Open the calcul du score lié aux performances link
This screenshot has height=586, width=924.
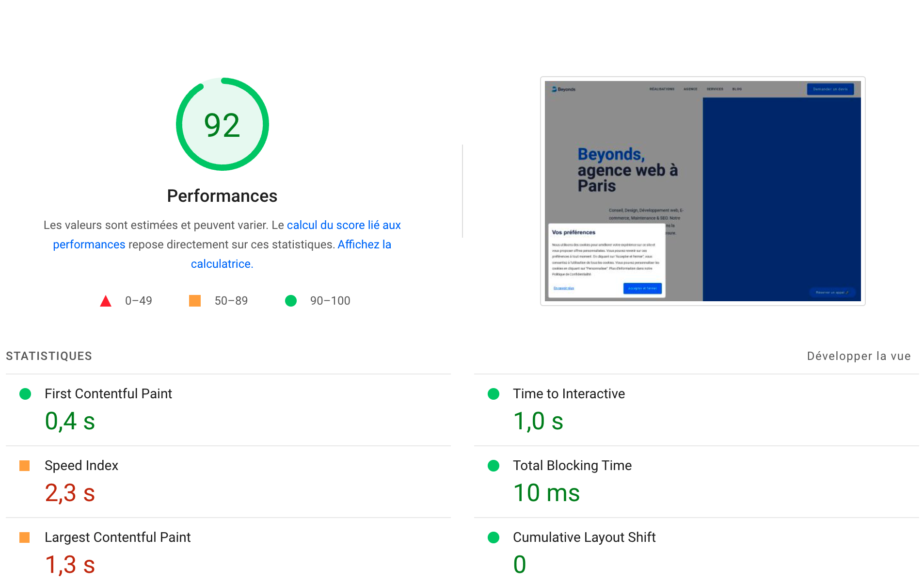tap(343, 225)
